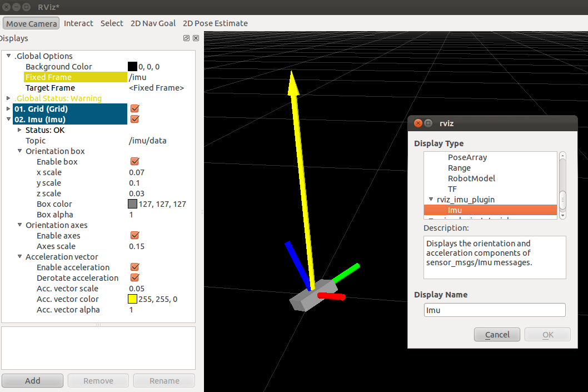The width and height of the screenshot is (588, 392).
Task: Uncheck Enable box under Orientation box
Action: point(134,162)
